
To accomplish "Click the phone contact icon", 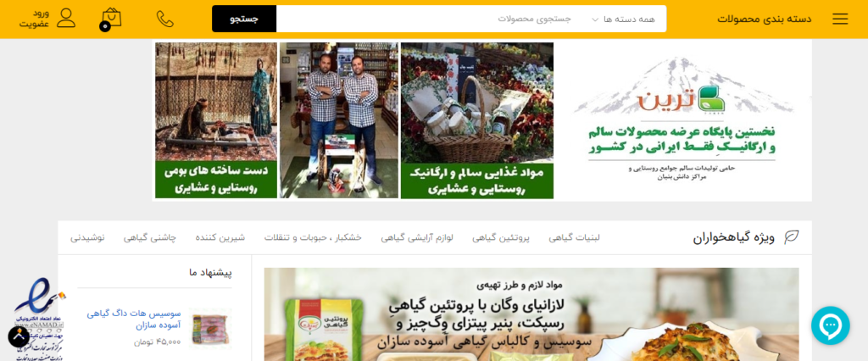I will pyautogui.click(x=165, y=19).
